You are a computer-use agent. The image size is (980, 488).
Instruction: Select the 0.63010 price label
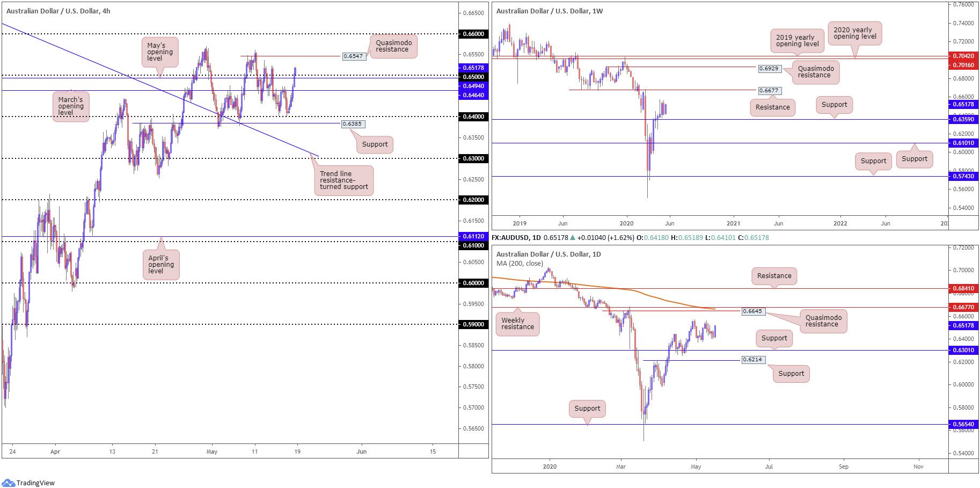coord(963,350)
